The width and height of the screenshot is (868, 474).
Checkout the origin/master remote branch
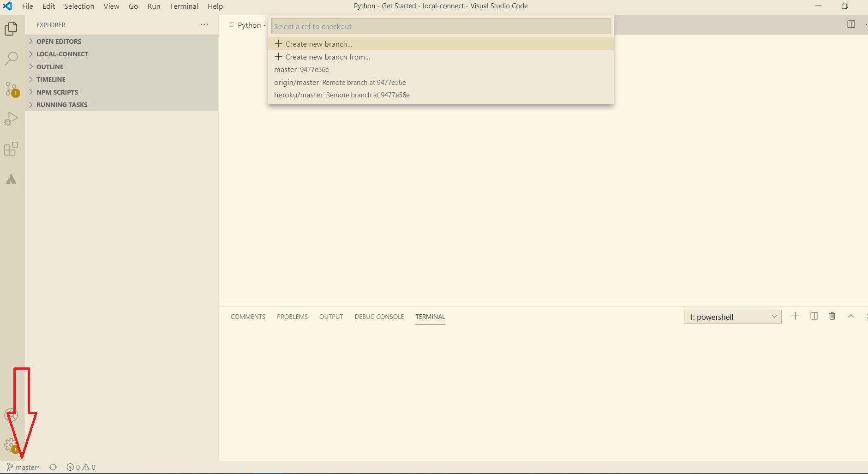click(x=441, y=82)
